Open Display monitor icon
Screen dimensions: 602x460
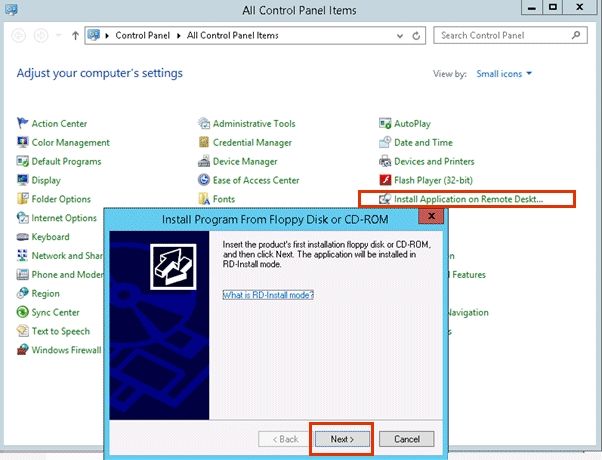tap(22, 180)
